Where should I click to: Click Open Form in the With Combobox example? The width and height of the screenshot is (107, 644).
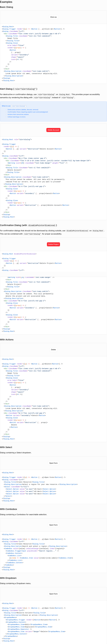pos(53,525)
